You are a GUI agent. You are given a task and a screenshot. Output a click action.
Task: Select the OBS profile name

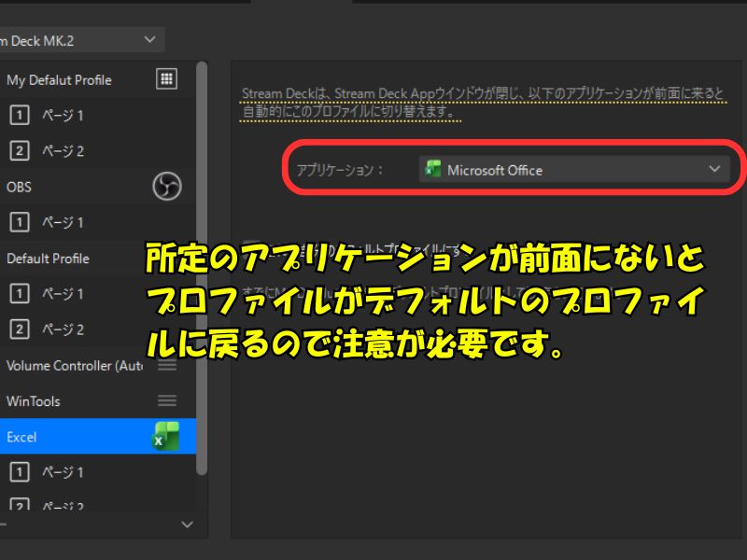tap(19, 187)
